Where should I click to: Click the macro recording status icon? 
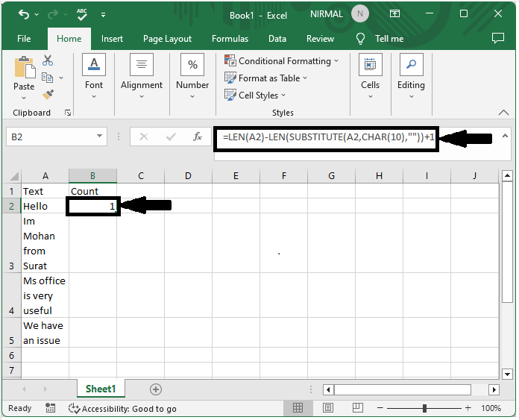(50, 408)
